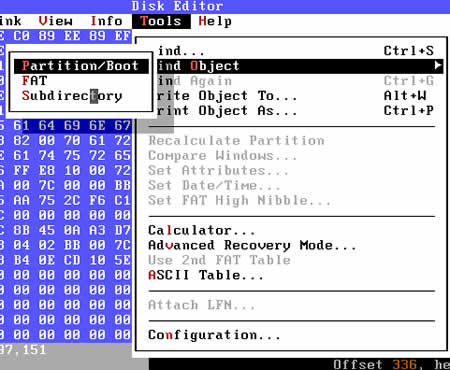Image resolution: width=450 pixels, height=370 pixels.
Task: Click hex byte 45 in row 8B 45
Action: click(x=47, y=230)
